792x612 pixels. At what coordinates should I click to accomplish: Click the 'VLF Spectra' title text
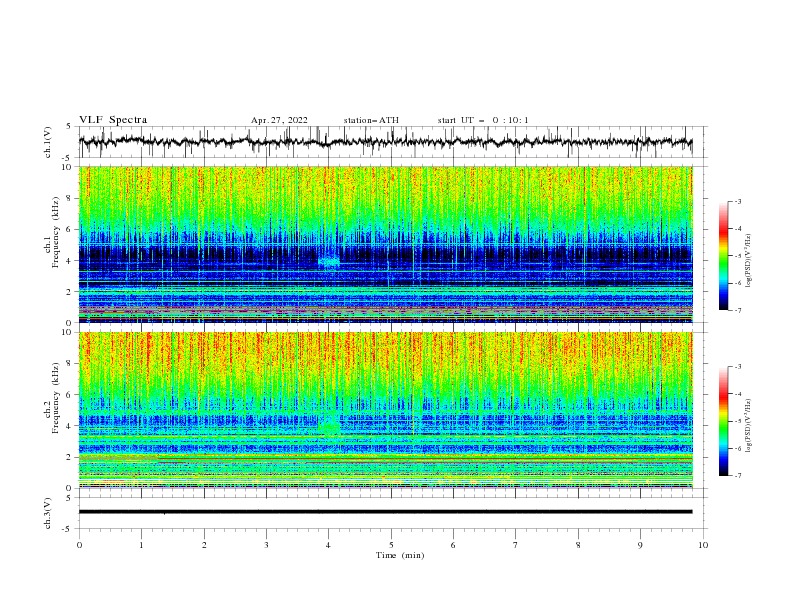coord(113,120)
